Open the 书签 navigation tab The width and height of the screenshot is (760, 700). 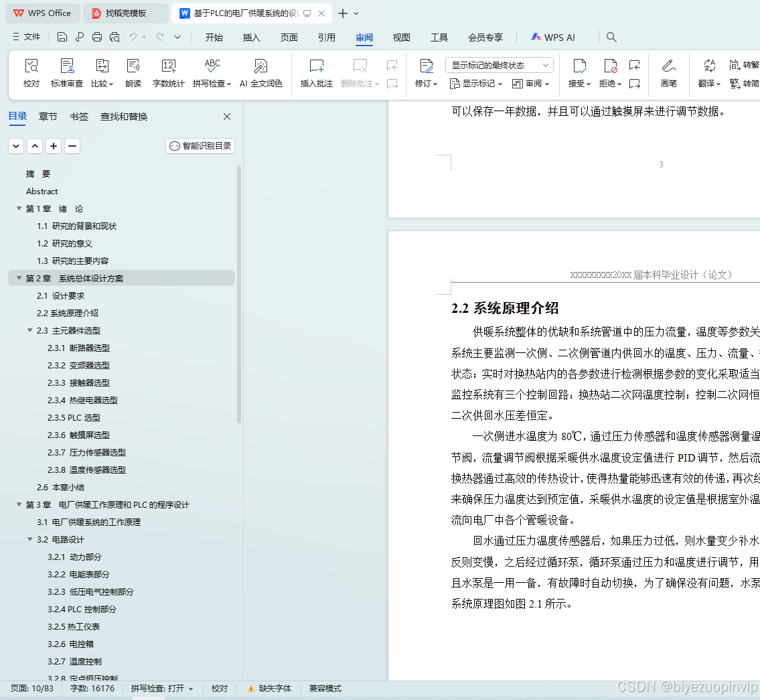(79, 117)
